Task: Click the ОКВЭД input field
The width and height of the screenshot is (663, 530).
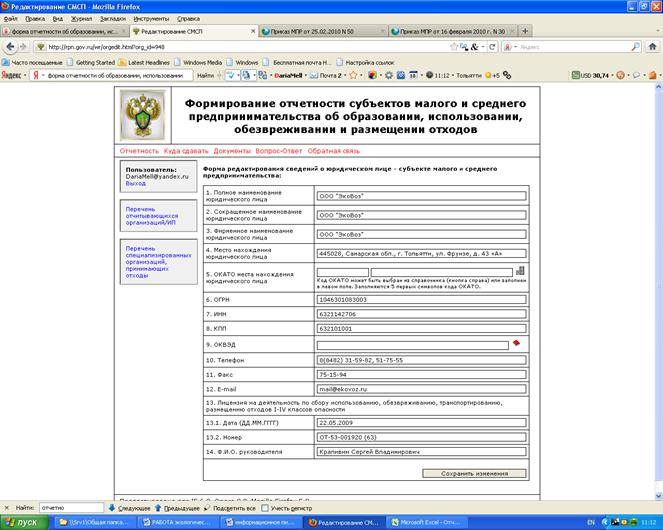Action: pyautogui.click(x=412, y=345)
